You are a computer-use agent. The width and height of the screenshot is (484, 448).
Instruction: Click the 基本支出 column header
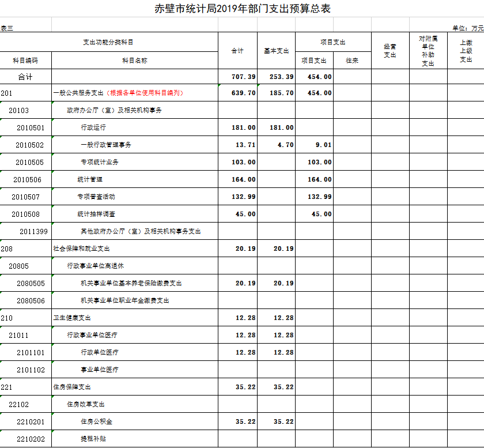point(276,51)
